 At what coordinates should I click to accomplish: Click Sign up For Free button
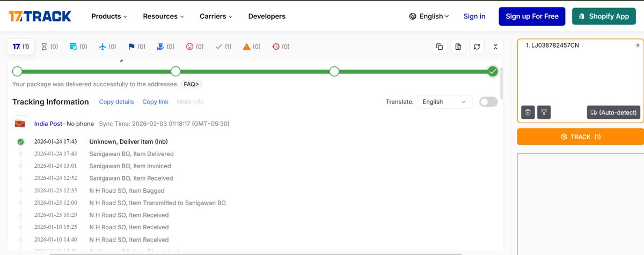point(532,16)
